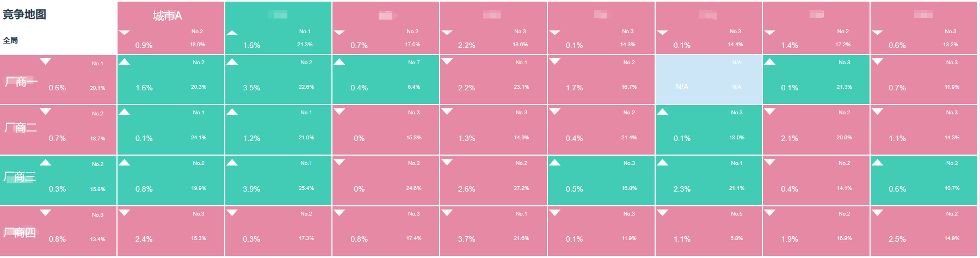The height and width of the screenshot is (258, 980).
Task: Click the 3.9% value in 厂商三 row
Action: (251, 189)
